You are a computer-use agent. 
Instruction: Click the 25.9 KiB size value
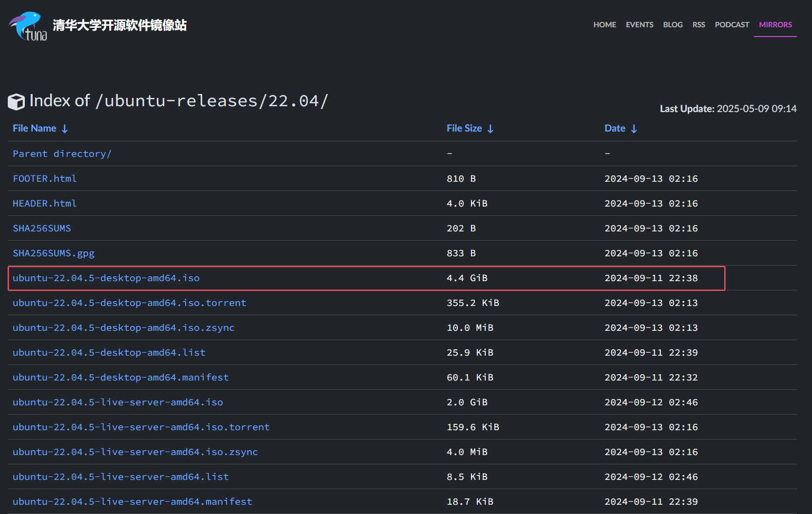coord(470,353)
